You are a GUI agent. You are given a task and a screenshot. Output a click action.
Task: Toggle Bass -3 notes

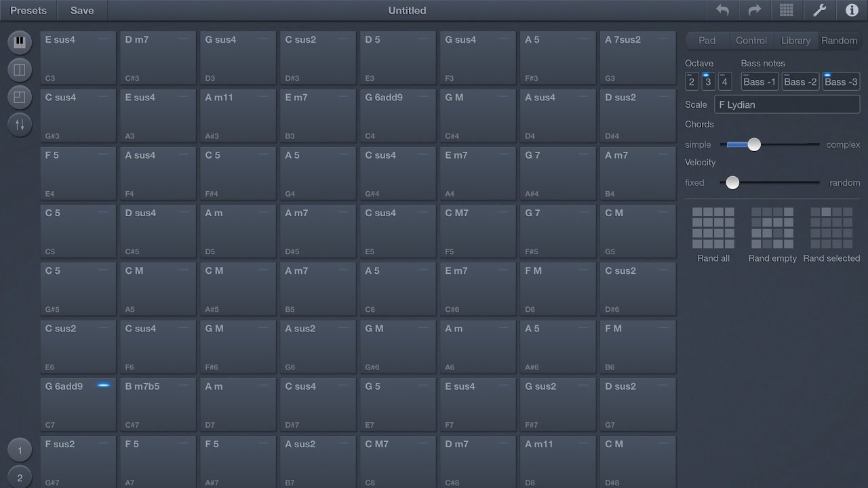841,81
